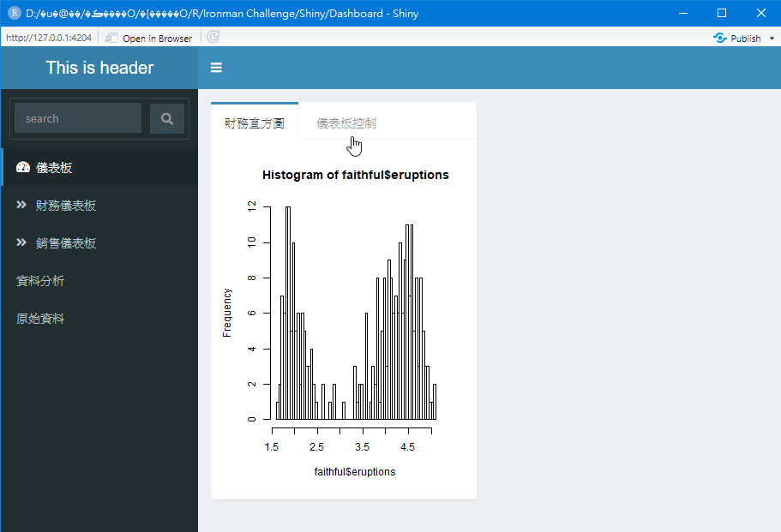Click the Publish icon

tap(720, 38)
